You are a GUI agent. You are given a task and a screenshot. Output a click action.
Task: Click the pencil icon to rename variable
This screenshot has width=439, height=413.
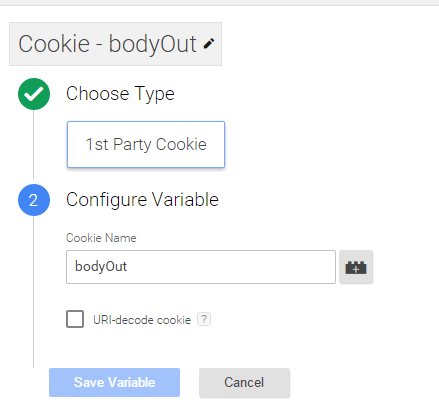tap(209, 44)
